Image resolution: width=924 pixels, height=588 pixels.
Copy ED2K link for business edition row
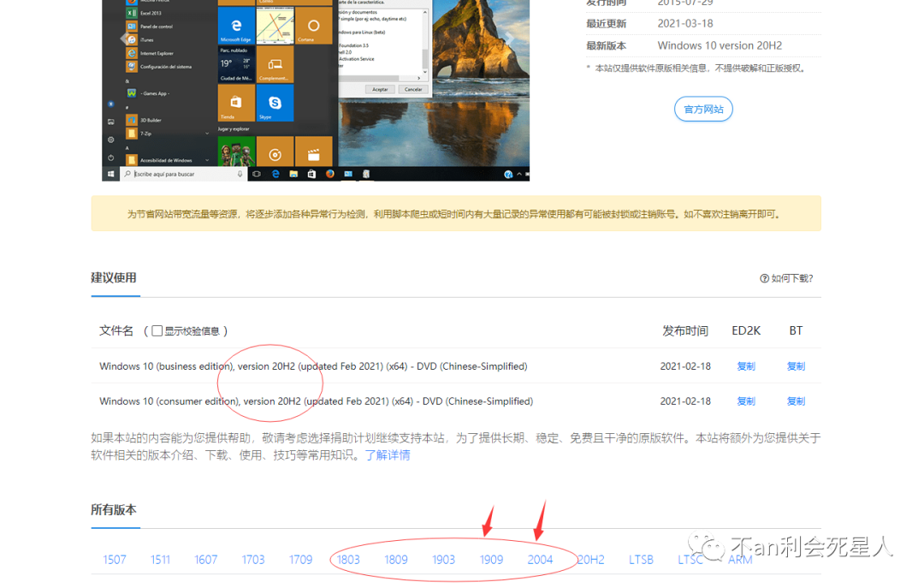(x=745, y=366)
